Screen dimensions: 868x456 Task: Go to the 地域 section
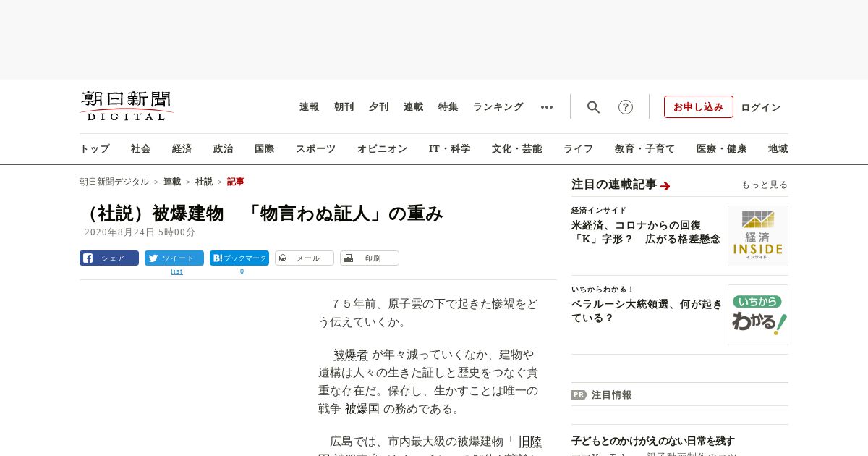tap(778, 149)
